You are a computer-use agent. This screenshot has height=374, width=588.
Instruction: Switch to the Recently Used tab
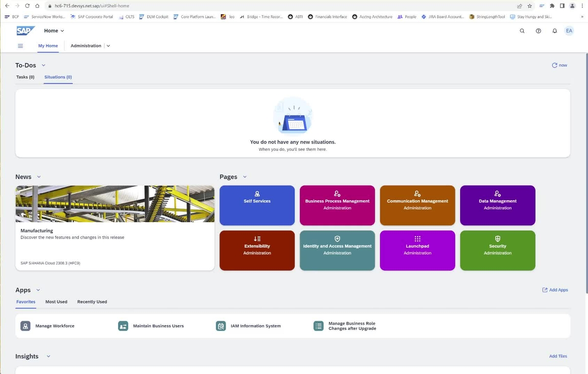[92, 302]
